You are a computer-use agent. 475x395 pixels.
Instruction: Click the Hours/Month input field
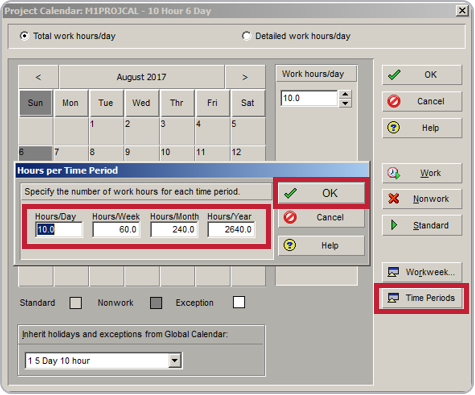coord(174,230)
